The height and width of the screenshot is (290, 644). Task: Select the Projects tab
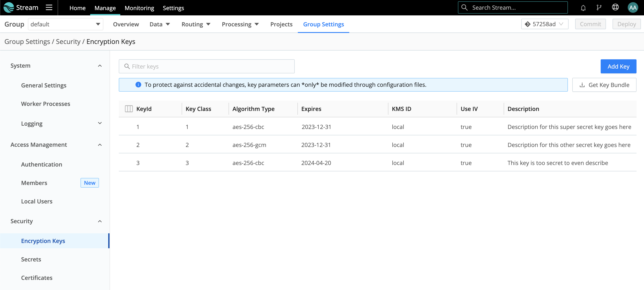tap(281, 24)
